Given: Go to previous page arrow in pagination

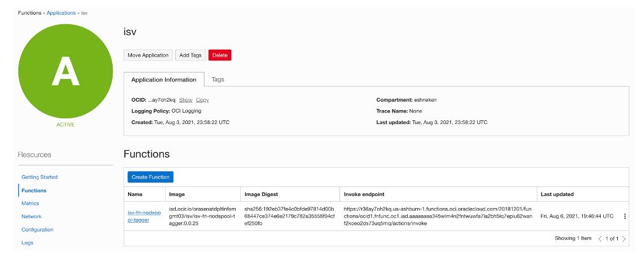Looking at the screenshot, I should click(599, 239).
